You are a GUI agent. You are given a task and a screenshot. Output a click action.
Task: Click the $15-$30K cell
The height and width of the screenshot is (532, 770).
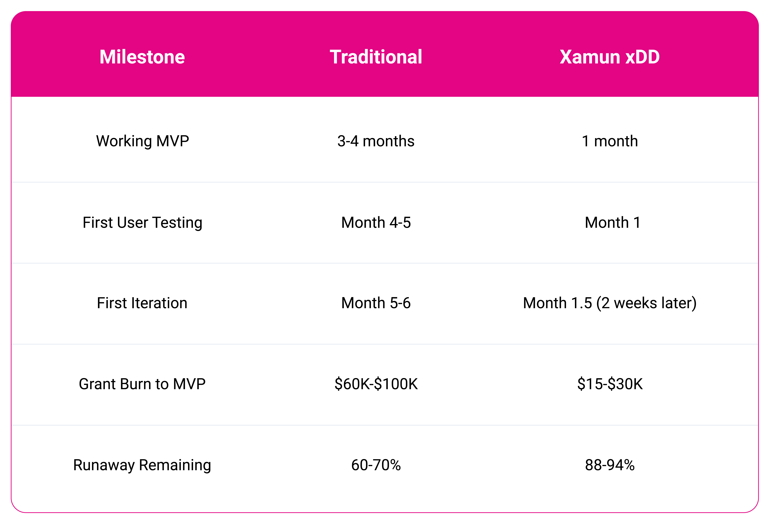point(610,384)
